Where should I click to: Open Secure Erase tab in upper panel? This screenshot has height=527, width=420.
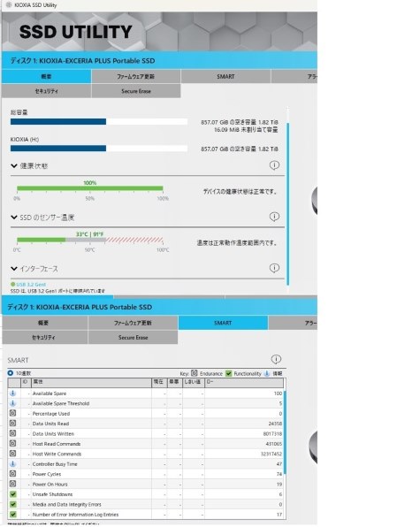pyautogui.click(x=136, y=91)
